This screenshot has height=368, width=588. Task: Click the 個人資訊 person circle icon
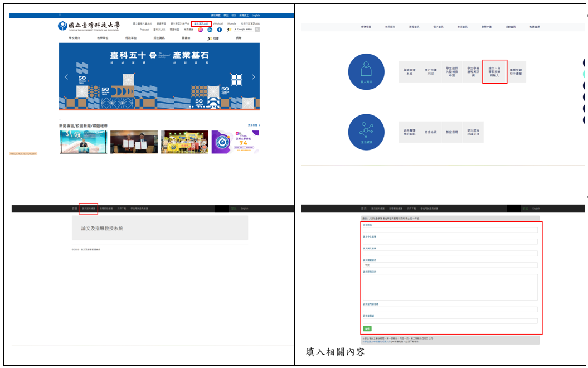pos(366,72)
